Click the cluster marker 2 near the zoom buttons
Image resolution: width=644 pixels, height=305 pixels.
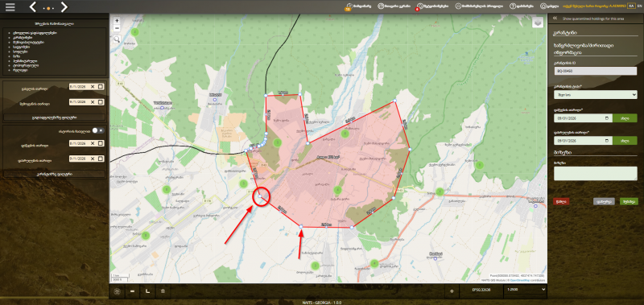point(134,32)
